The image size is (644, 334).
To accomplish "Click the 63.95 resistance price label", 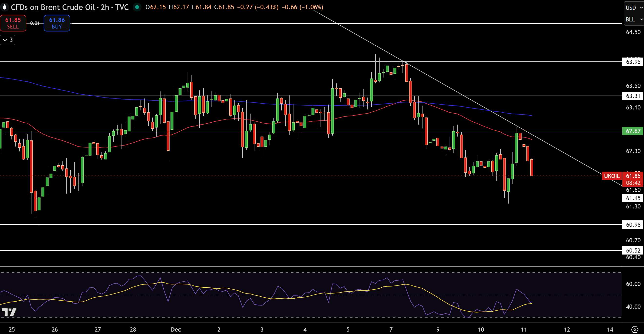I will 633,62.
